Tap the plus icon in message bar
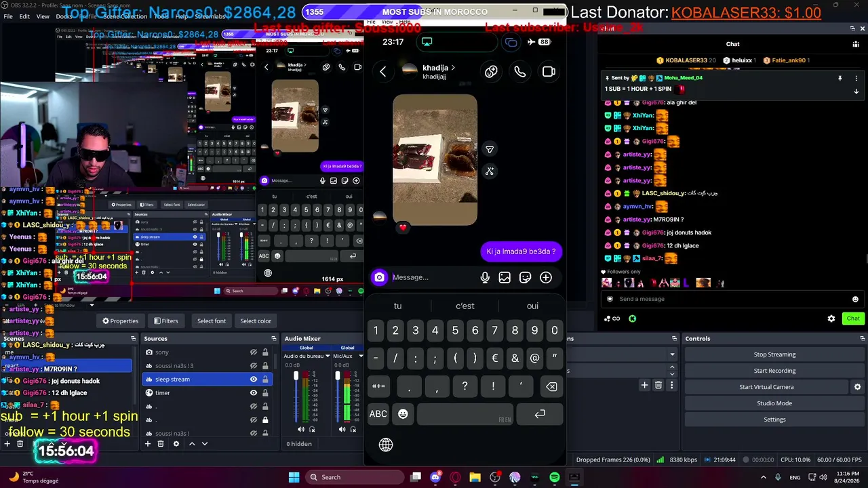The image size is (868, 488). pyautogui.click(x=546, y=277)
